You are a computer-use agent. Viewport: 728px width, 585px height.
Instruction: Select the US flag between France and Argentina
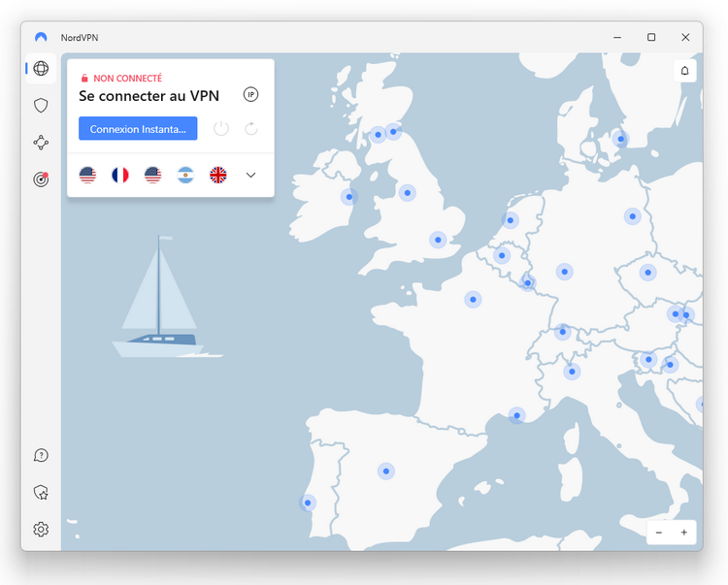point(152,176)
